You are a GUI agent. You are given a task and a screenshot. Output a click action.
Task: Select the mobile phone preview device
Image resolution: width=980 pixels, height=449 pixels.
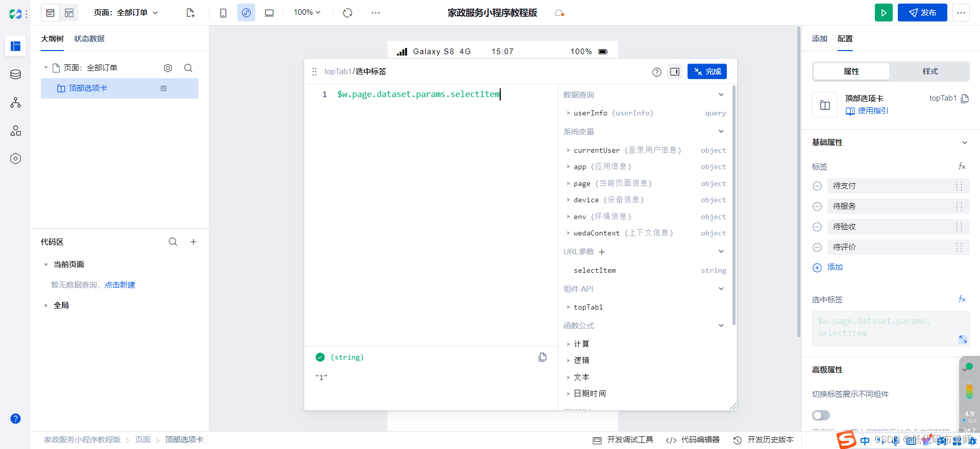point(223,13)
